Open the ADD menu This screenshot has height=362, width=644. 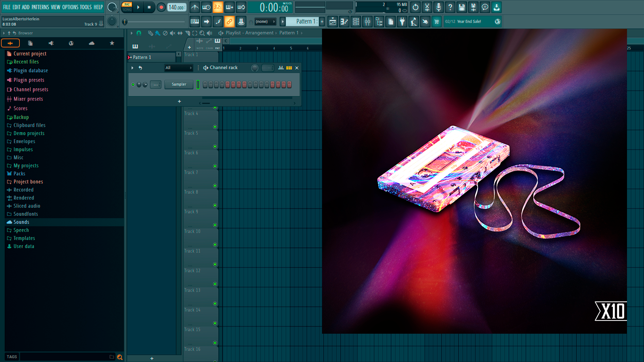click(25, 7)
